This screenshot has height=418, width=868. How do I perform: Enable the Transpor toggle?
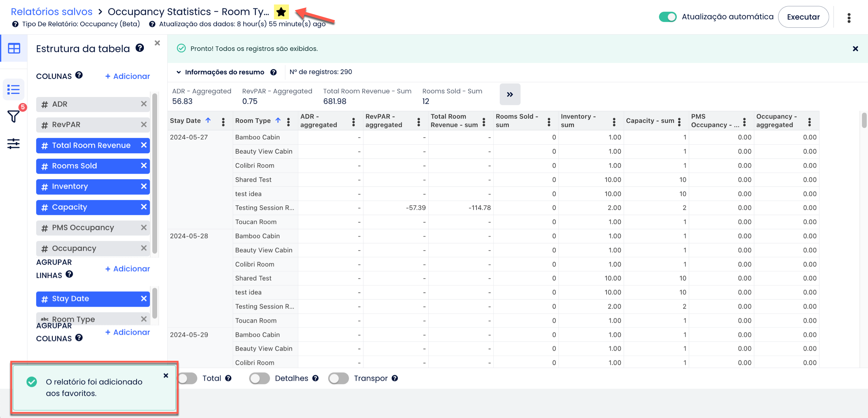338,378
